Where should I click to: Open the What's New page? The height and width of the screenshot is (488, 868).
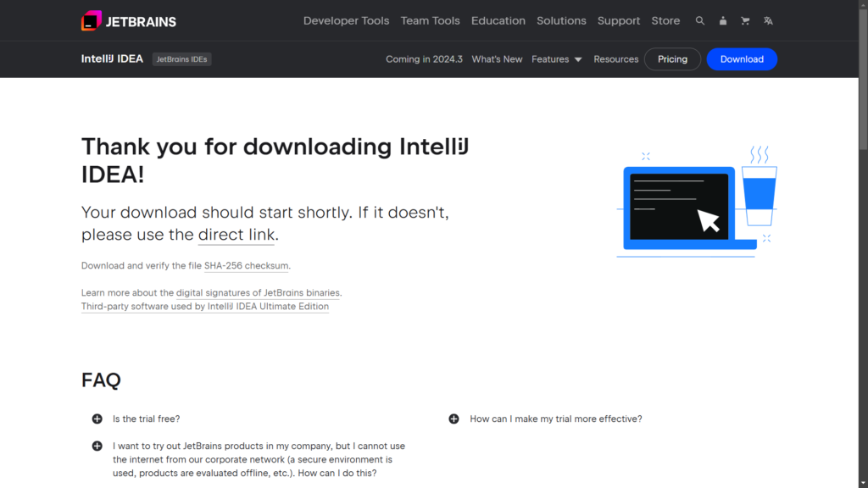pos(497,59)
